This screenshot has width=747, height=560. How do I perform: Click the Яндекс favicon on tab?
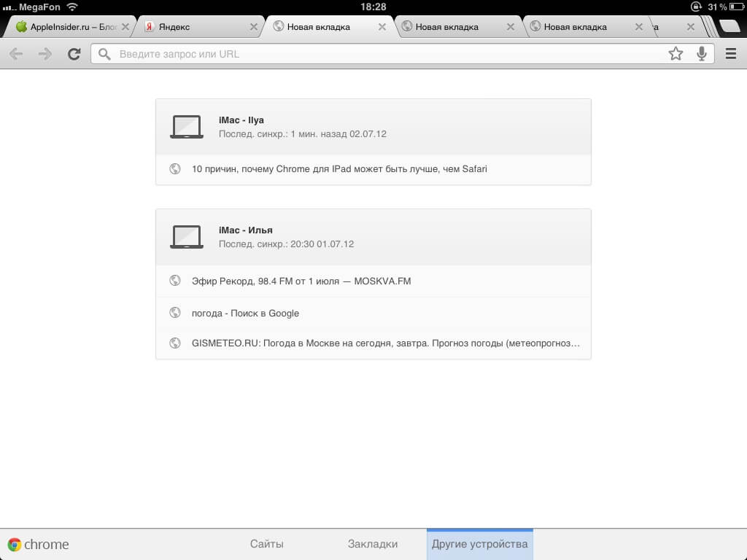pos(149,27)
